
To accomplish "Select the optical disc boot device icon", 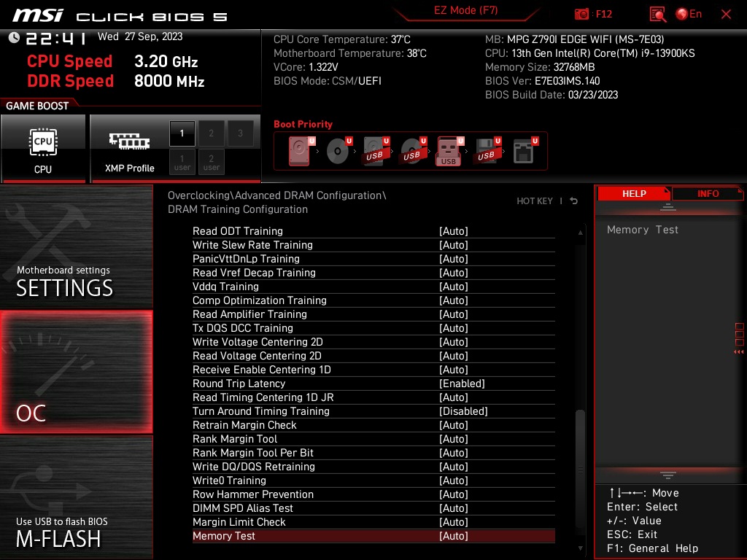I will point(338,151).
